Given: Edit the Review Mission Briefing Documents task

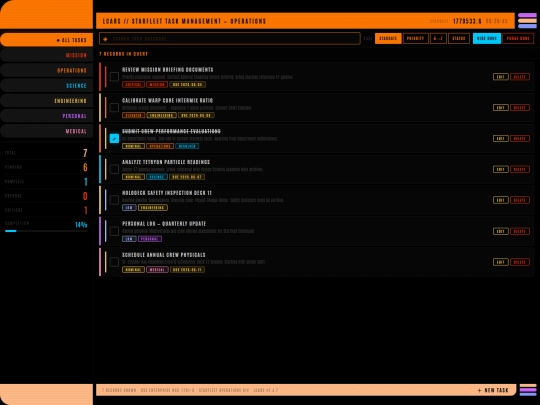Looking at the screenshot, I should click(500, 77).
